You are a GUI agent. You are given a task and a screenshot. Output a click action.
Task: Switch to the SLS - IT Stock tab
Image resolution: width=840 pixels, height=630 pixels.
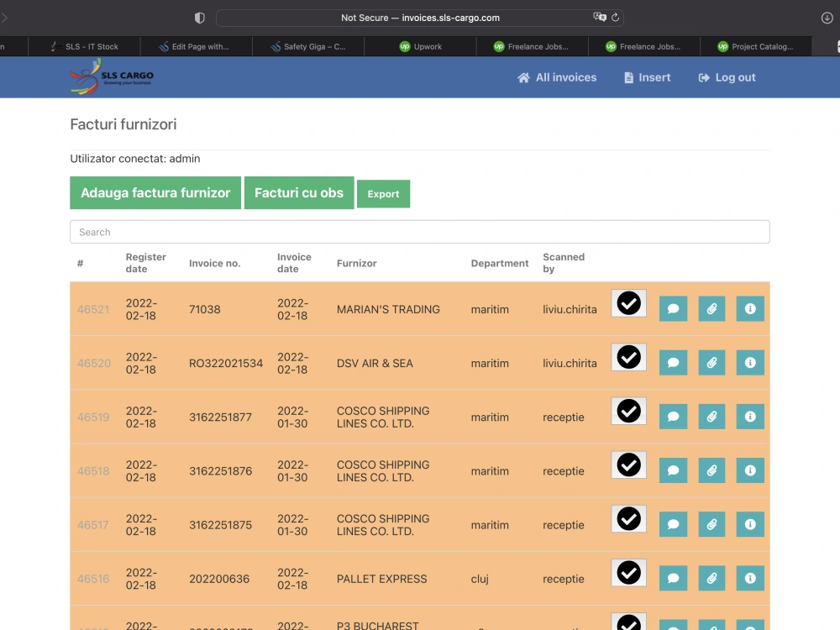coord(84,46)
